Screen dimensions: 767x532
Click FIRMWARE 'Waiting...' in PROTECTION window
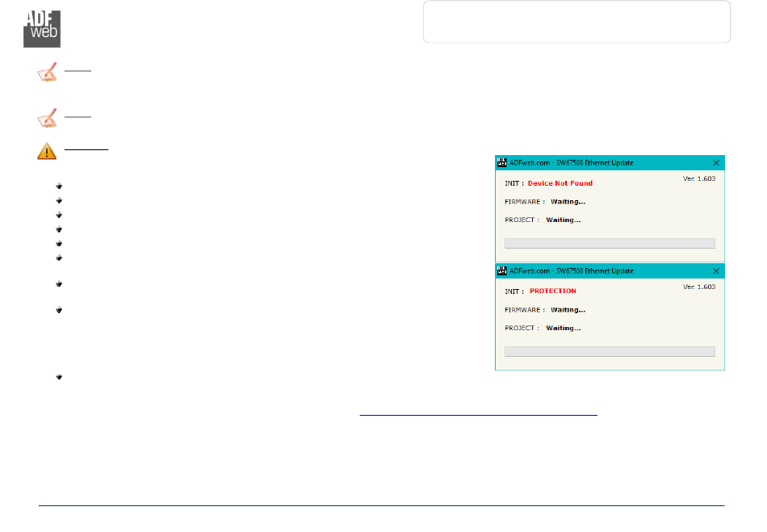pyautogui.click(x=568, y=310)
